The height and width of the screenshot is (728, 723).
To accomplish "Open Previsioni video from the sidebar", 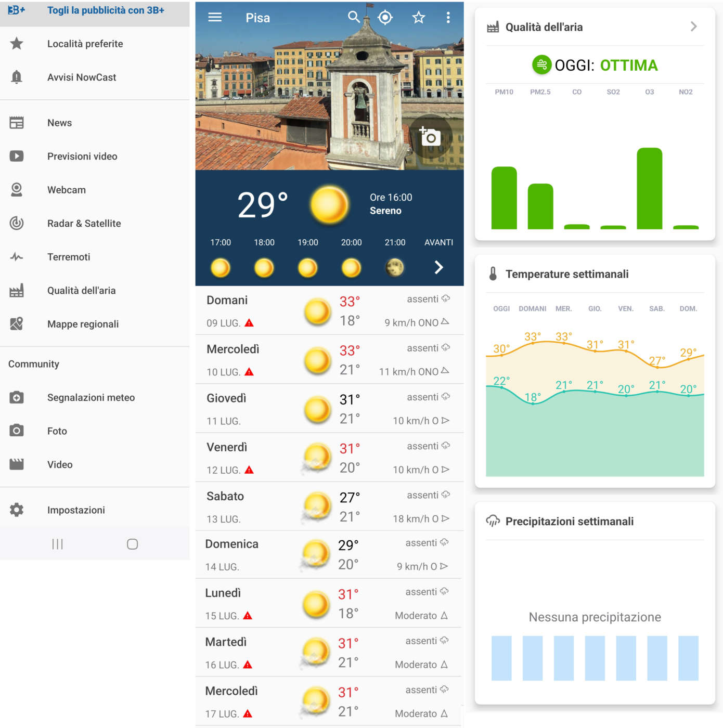I will (82, 156).
